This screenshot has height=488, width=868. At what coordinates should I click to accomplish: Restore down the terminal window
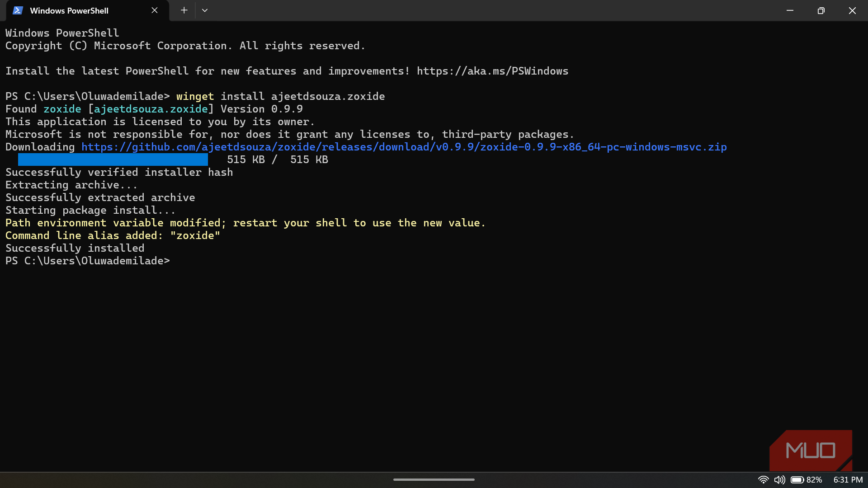pos(821,10)
